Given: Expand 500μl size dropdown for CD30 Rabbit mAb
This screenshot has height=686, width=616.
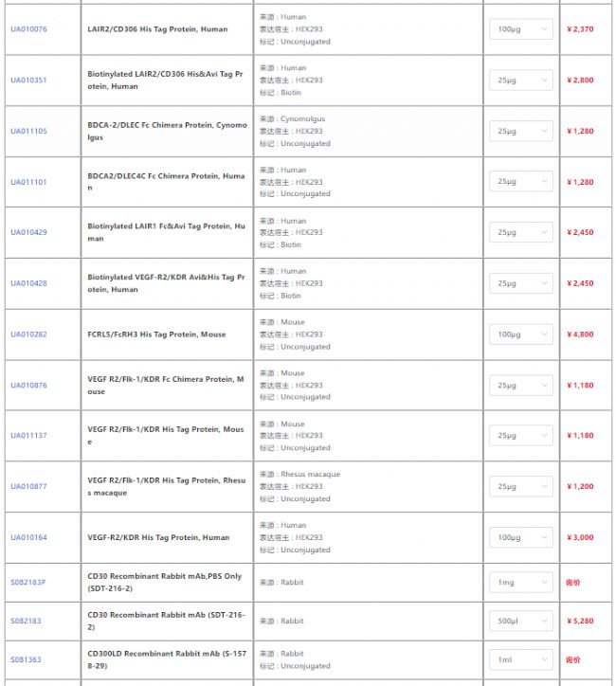Looking at the screenshot, I should click(521, 621).
